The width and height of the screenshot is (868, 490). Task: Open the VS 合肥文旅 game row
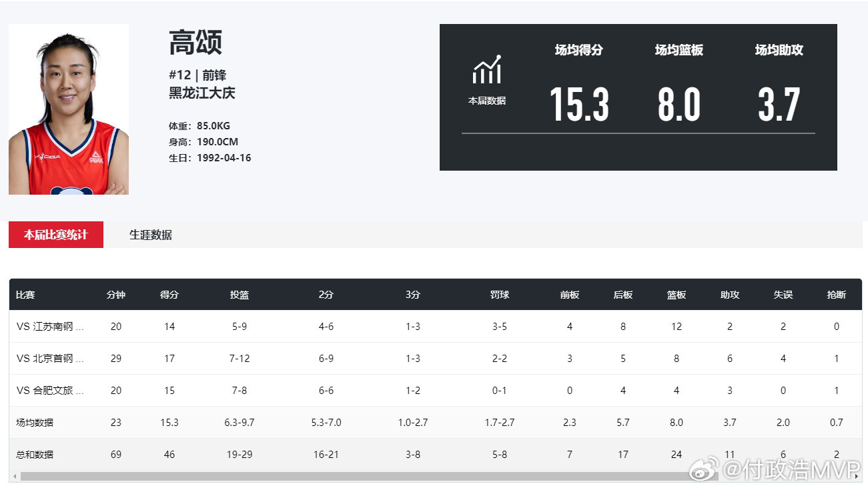[x=436, y=391]
